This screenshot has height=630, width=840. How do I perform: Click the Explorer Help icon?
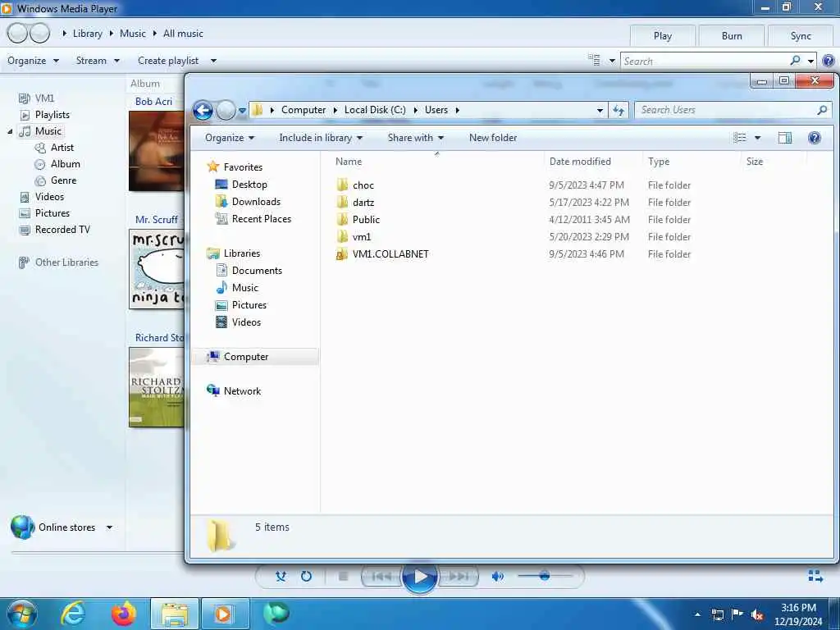coord(815,138)
